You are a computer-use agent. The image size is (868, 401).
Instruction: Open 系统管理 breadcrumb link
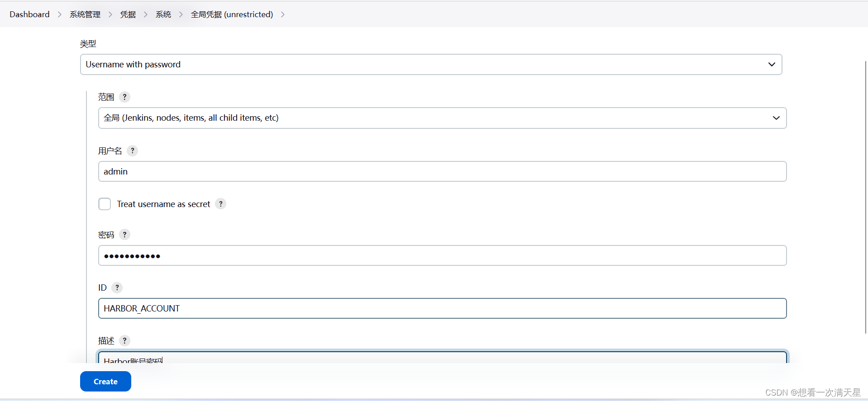pyautogui.click(x=85, y=14)
